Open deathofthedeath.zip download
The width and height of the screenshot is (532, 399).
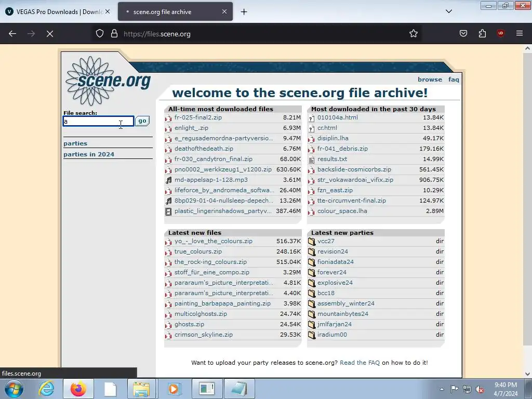click(x=204, y=149)
